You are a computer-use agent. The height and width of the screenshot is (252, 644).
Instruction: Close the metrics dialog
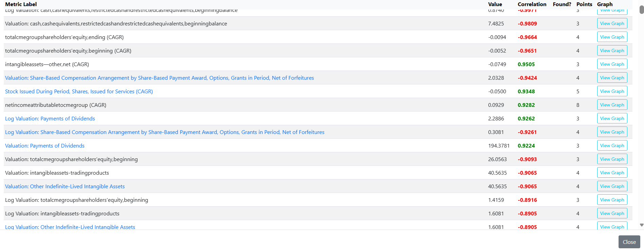[629, 242]
